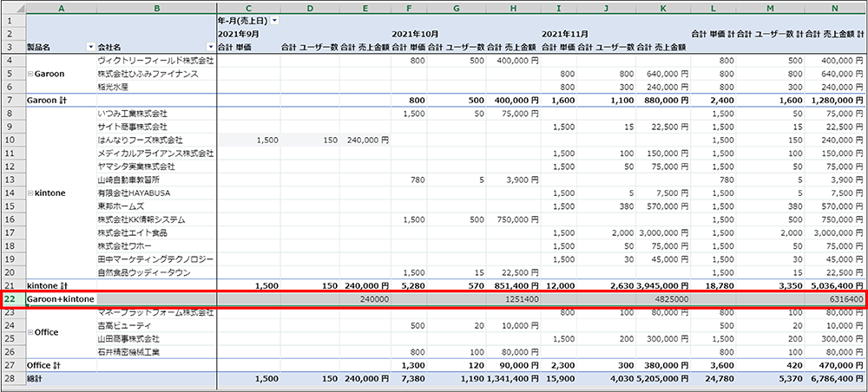Select the ヴィクトリーフィールド株式会社 cell

tap(156, 60)
